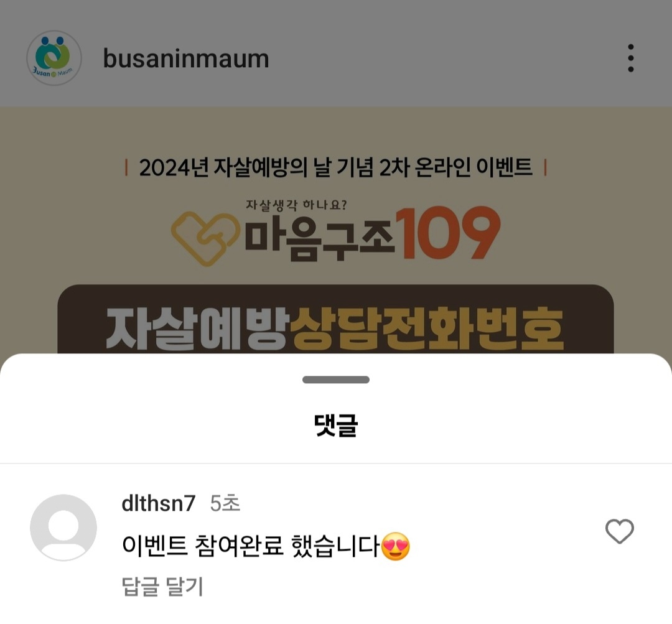672x624 pixels.
Task: Tap the 자살예방상담전화번호 banner
Action: (x=335, y=319)
